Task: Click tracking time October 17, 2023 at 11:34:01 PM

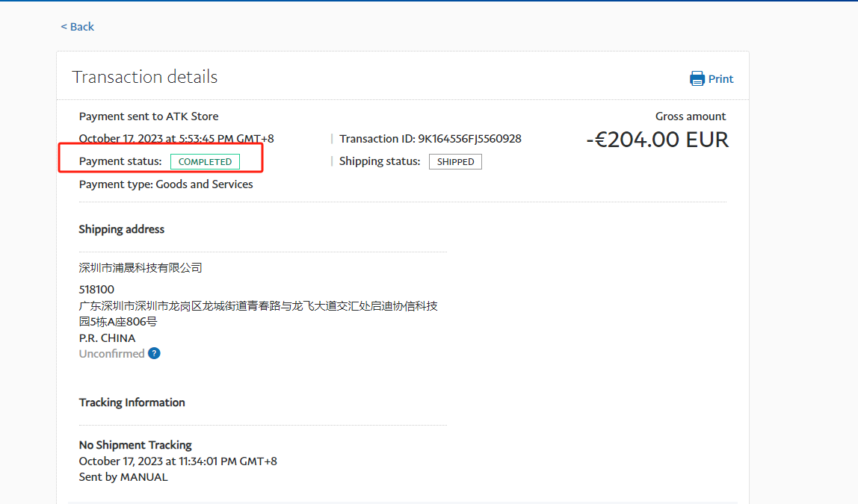Action: click(x=178, y=461)
